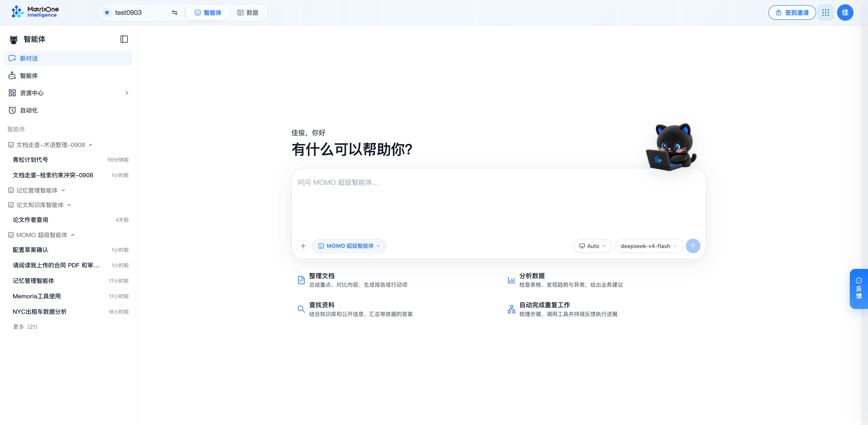Open the apps grid icon
This screenshot has height=425, width=868.
coord(825,13)
